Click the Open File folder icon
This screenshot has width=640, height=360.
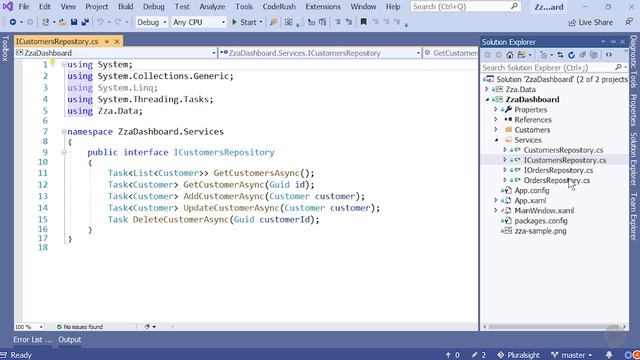point(62,22)
